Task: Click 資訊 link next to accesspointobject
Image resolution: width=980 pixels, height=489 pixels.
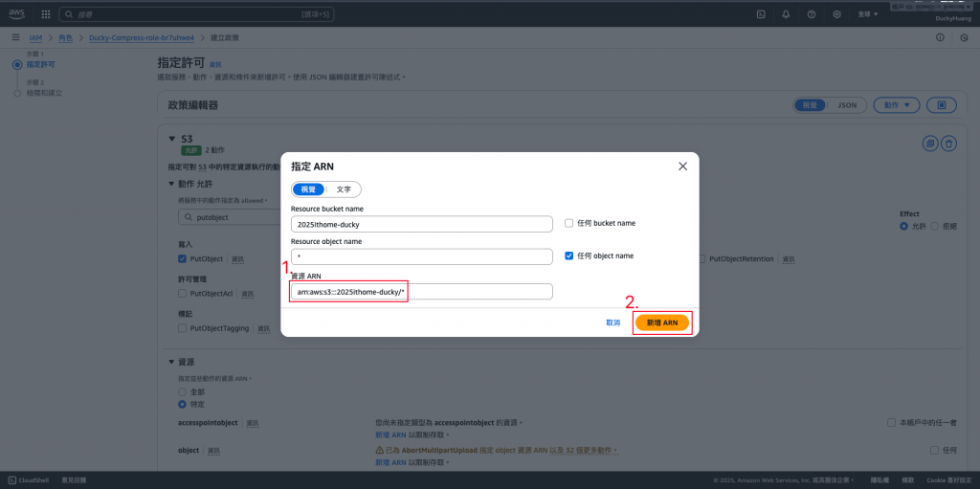Action: 253,423
